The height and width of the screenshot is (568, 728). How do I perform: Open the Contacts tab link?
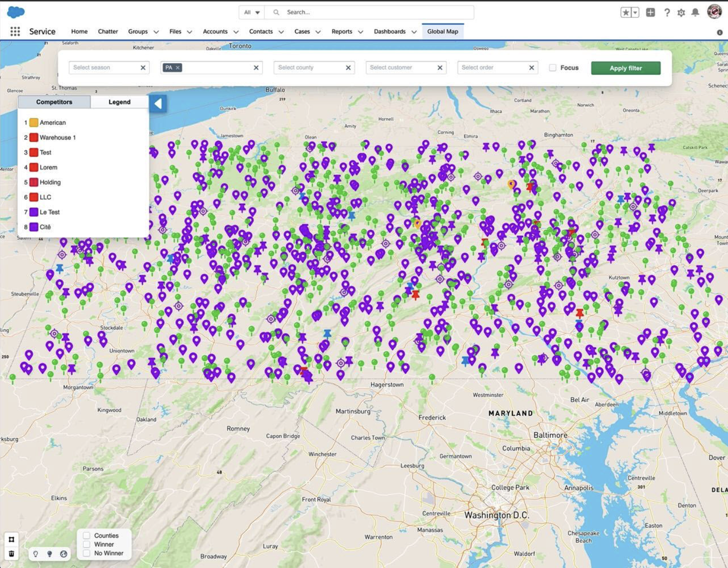point(261,31)
